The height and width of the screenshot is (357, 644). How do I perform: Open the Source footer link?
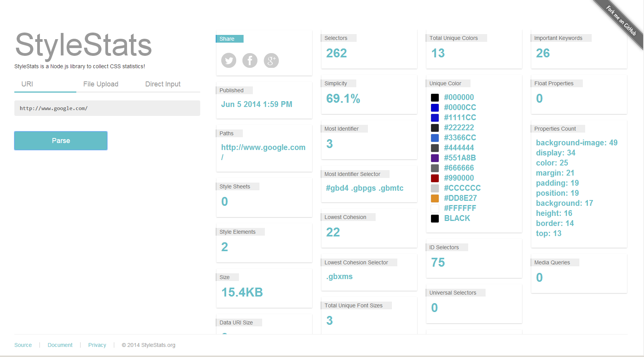coord(23,345)
